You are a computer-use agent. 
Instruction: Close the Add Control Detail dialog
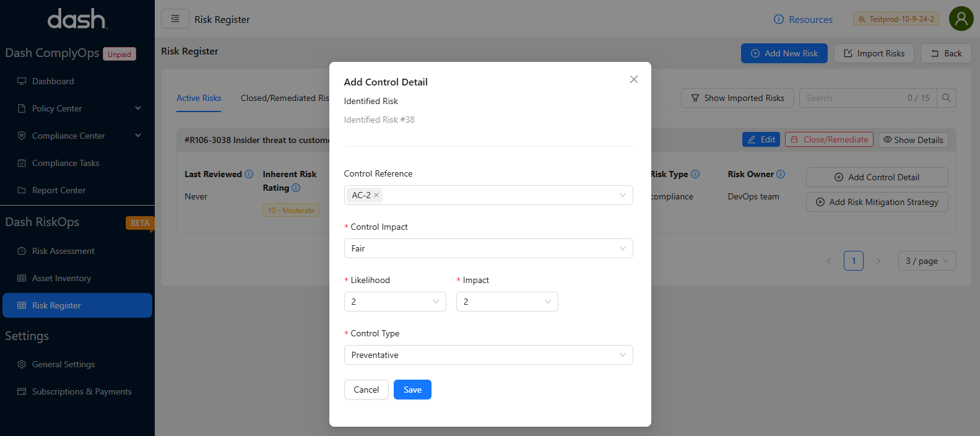[633, 79]
